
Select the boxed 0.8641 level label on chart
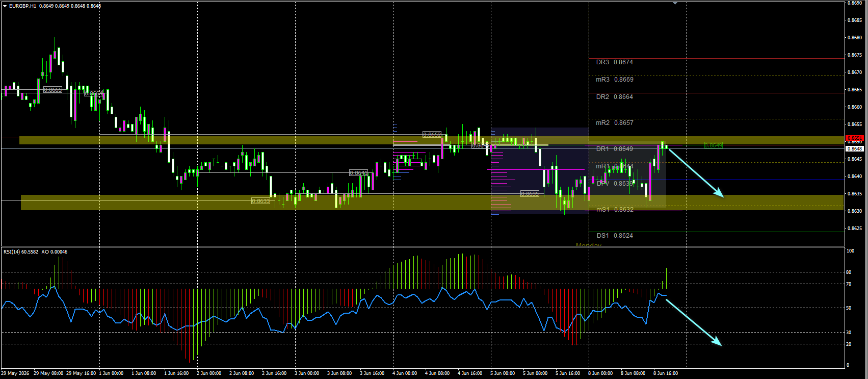359,173
